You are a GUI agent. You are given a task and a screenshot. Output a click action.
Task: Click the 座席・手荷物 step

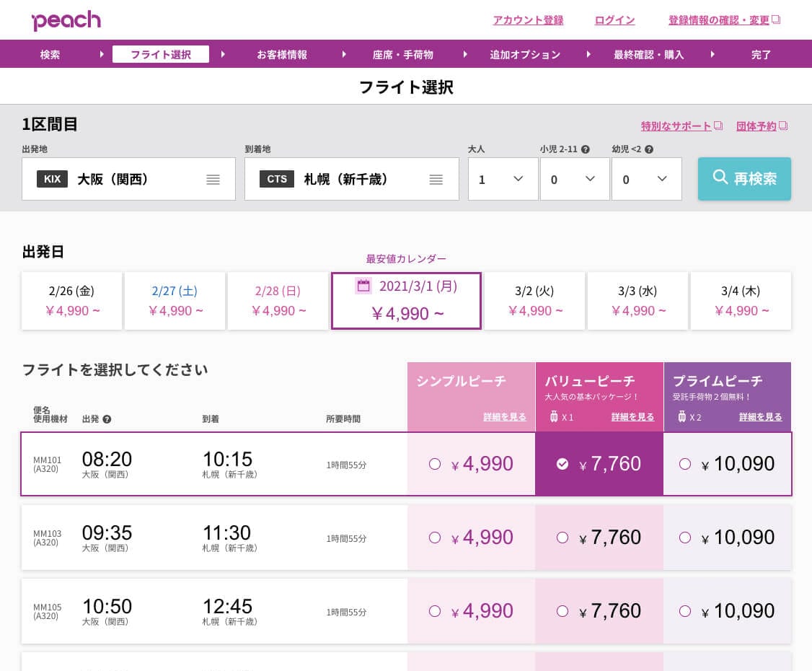(403, 54)
